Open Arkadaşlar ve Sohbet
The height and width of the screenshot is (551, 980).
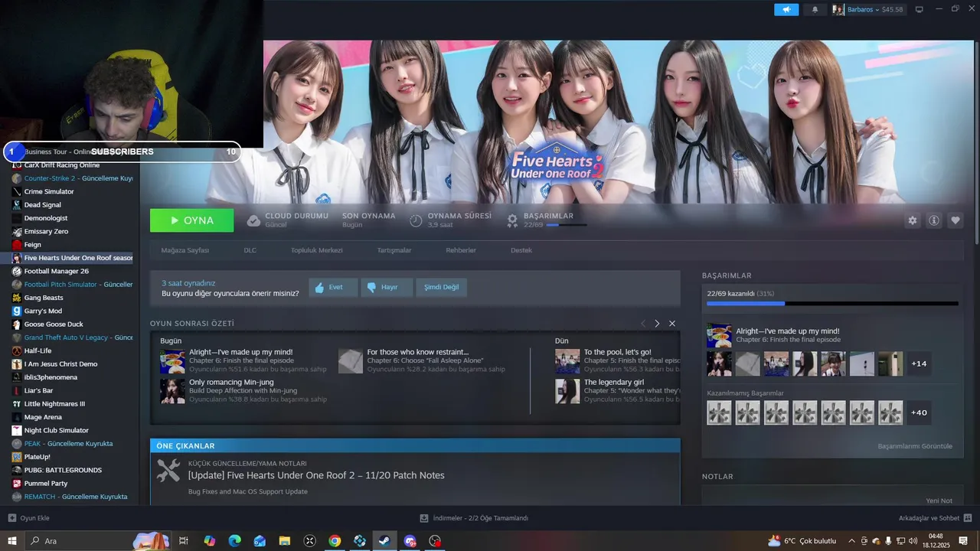(935, 518)
